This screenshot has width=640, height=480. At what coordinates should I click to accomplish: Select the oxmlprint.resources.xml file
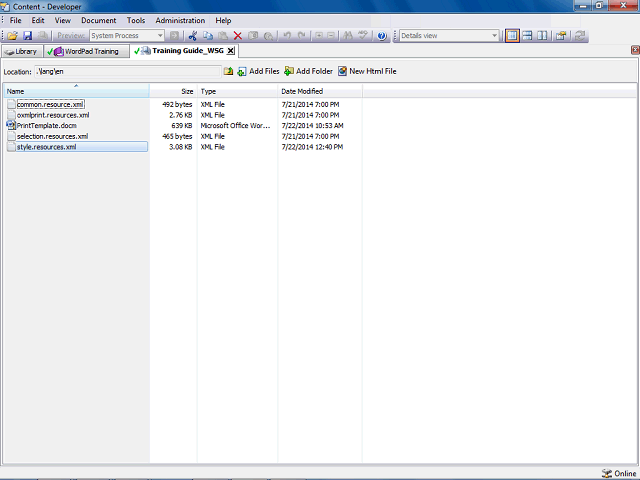(x=53, y=115)
